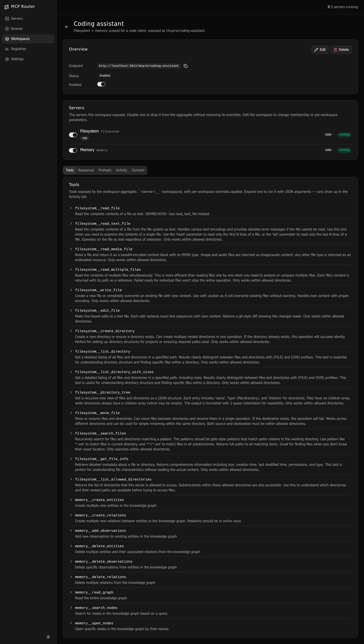Switch to the Activity tab
364x644 pixels.
[121, 170]
